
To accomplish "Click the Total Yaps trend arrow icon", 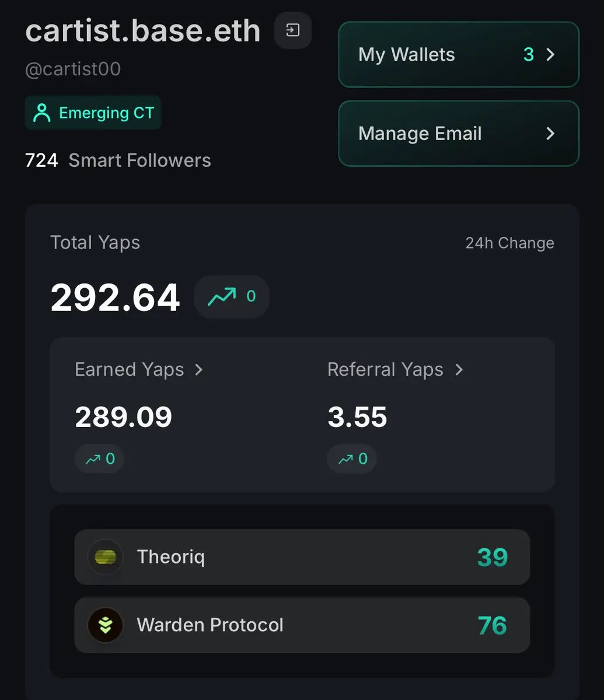I will (222, 296).
